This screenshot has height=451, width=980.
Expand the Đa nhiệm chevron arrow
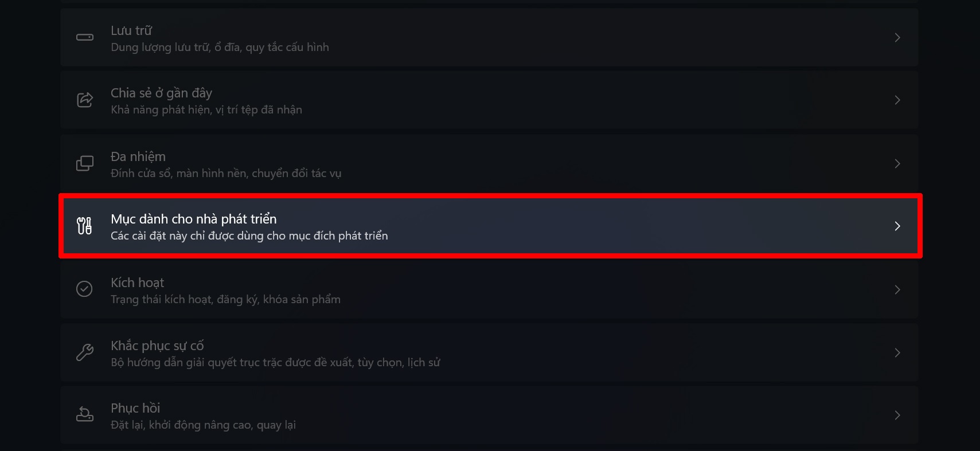point(897,163)
